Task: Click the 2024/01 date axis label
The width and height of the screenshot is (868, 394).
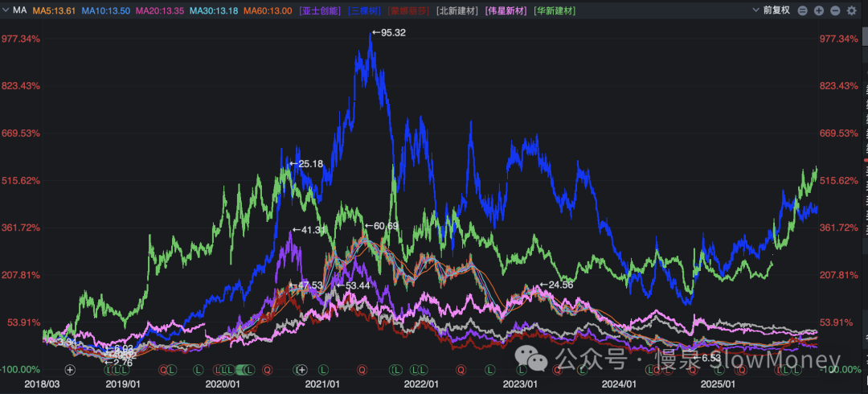Action: point(620,384)
